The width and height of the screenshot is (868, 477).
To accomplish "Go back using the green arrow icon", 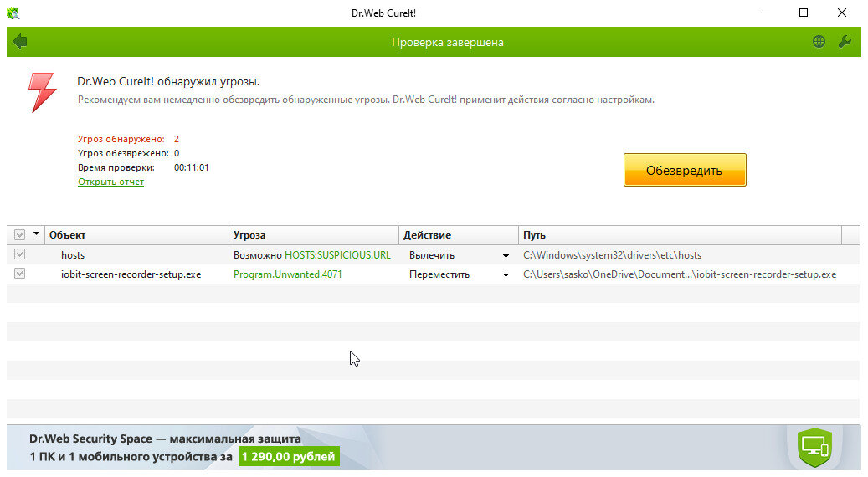I will [x=20, y=42].
